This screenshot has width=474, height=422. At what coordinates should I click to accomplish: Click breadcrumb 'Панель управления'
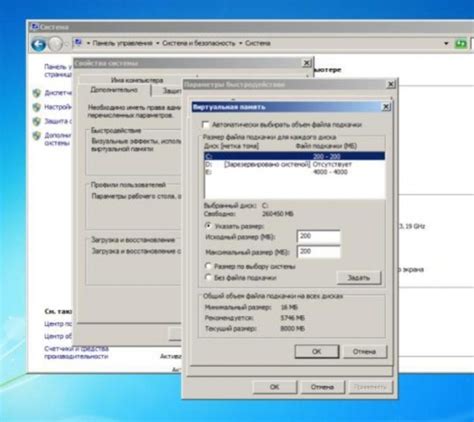point(122,43)
